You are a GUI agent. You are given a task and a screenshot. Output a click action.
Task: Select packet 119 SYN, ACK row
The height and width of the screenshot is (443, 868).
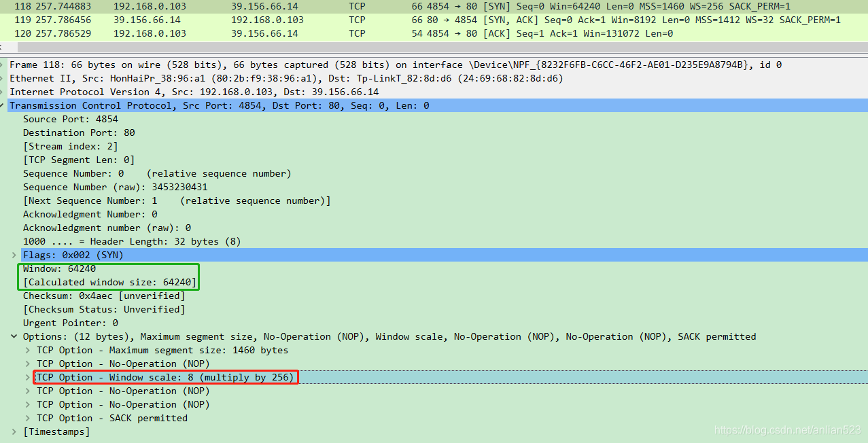tap(408, 20)
